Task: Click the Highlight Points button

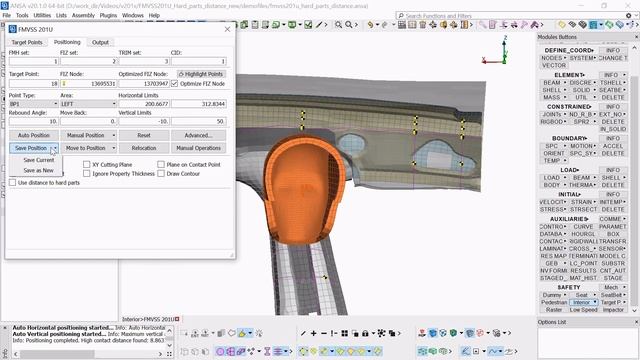Action: pos(201,74)
